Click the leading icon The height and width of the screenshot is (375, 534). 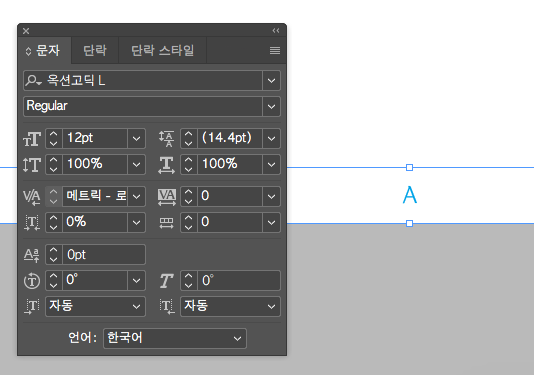[x=167, y=139]
